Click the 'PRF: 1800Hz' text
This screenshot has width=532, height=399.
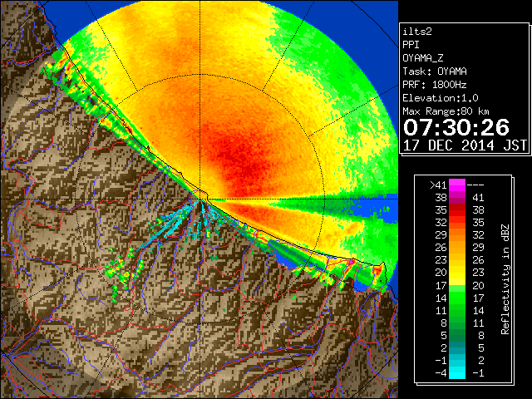435,85
